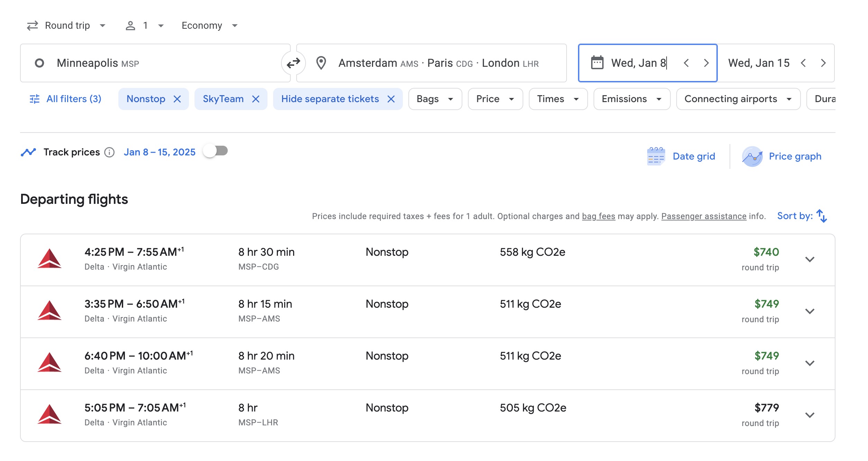Image resolution: width=868 pixels, height=461 pixels.
Task: Remove Hide separate tickets filter
Action: pos(391,99)
